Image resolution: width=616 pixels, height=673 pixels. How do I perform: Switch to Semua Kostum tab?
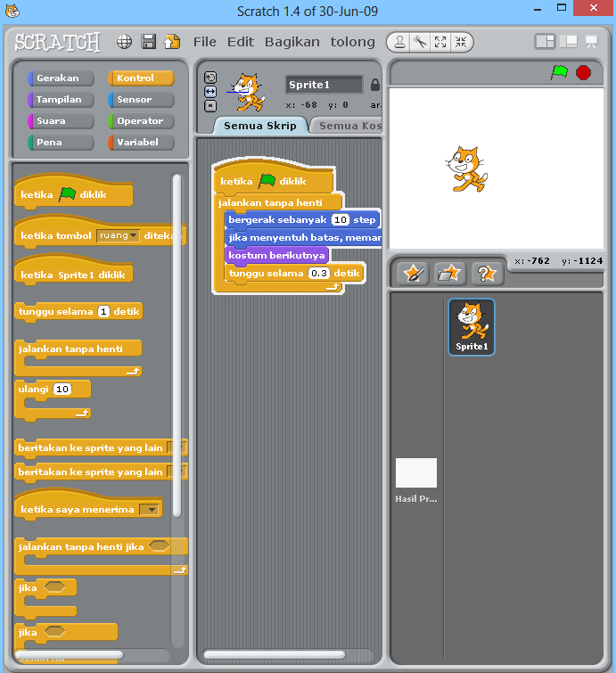(348, 126)
